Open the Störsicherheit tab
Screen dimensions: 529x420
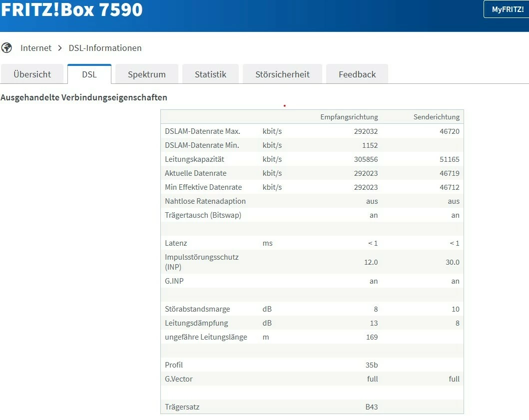[282, 74]
